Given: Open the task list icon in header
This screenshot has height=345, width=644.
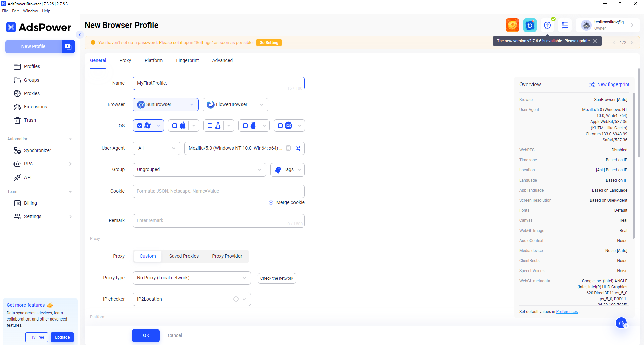Looking at the screenshot, I should (565, 25).
